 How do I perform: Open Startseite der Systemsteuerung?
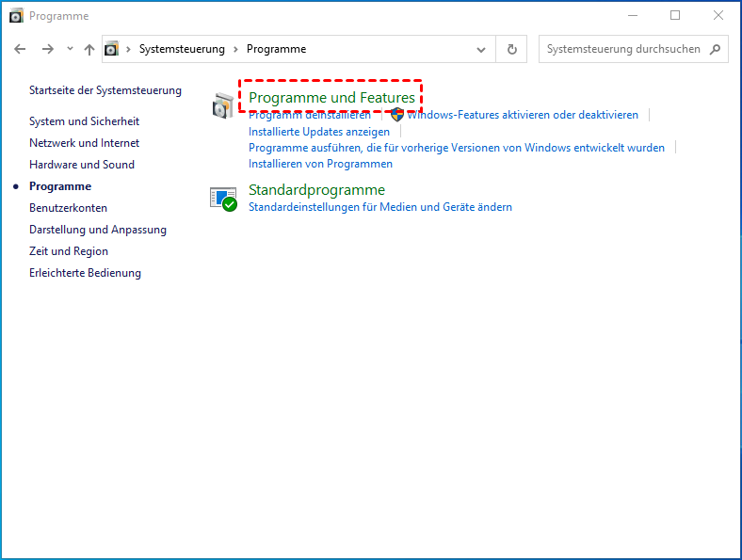105,90
